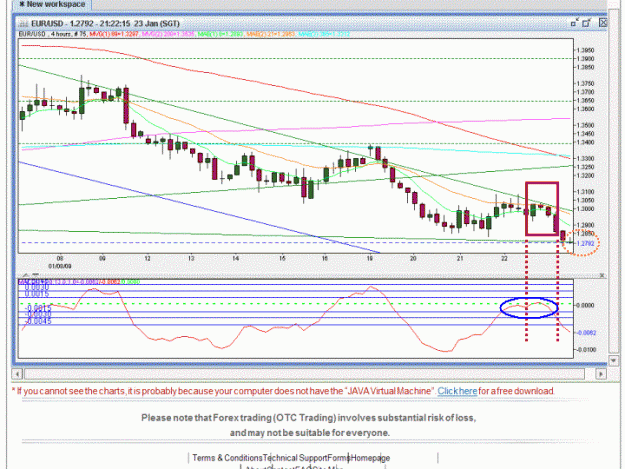Click the up arrow above the indicator panel
Screen dimensions: 625x469
point(26,275)
